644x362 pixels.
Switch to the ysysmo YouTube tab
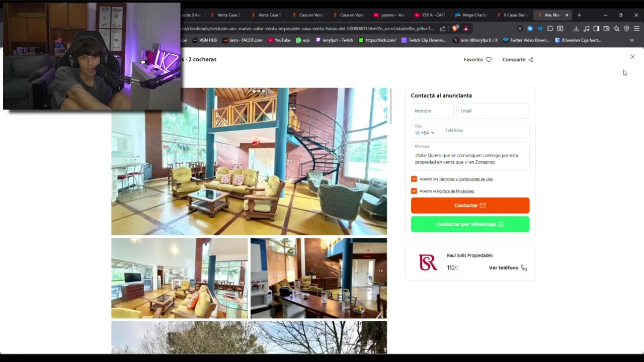(389, 15)
